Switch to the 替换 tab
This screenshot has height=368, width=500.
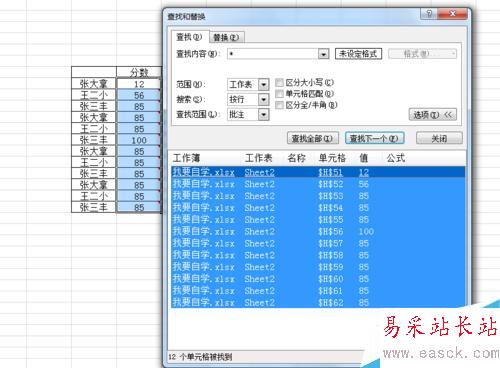pos(226,37)
